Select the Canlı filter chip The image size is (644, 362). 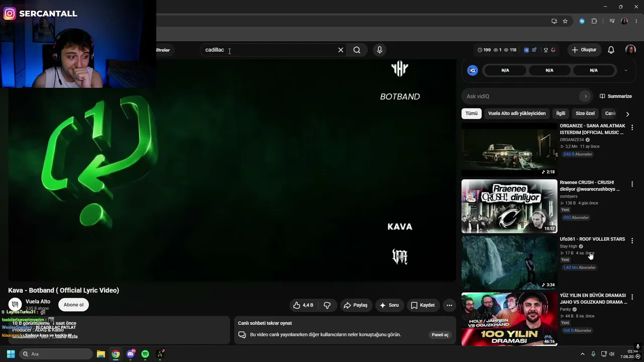click(x=610, y=114)
